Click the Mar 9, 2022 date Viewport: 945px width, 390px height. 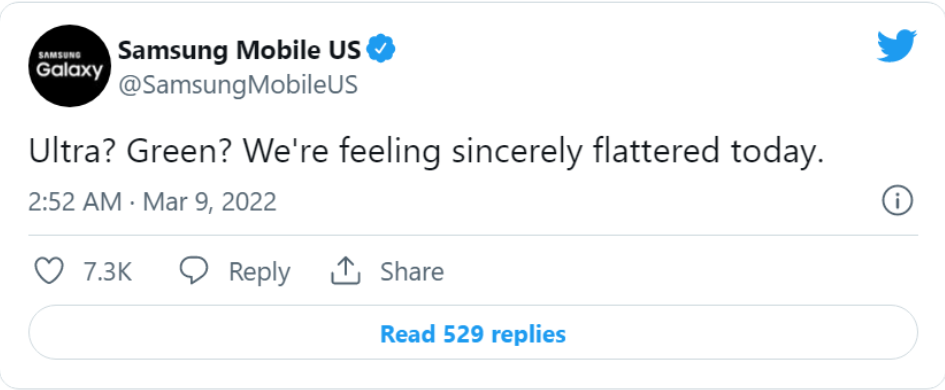pos(209,203)
